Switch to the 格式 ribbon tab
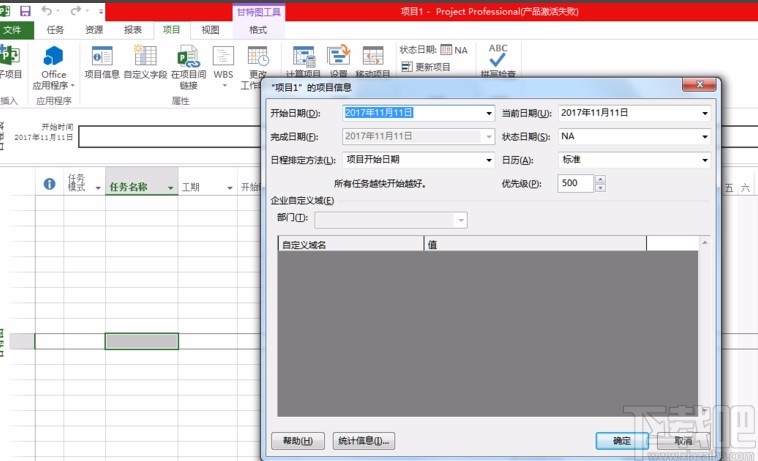Viewport: 758px width, 461px height. coord(258,30)
